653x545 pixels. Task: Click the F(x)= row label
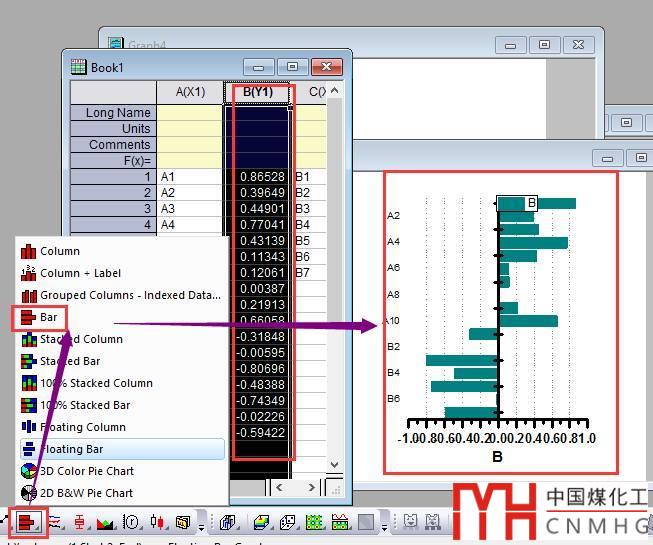[x=113, y=161]
